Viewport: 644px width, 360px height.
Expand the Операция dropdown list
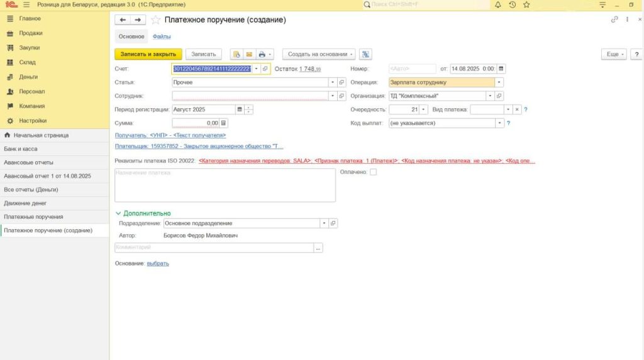499,82
